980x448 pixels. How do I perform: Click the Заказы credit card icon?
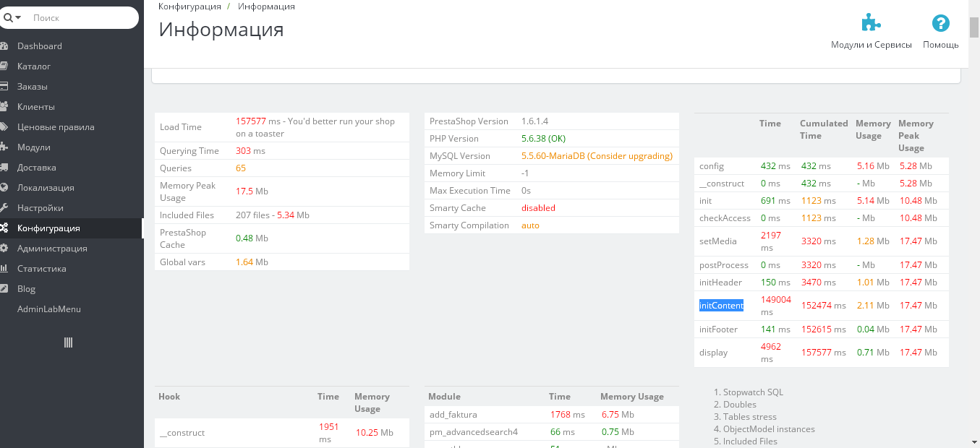click(4, 86)
